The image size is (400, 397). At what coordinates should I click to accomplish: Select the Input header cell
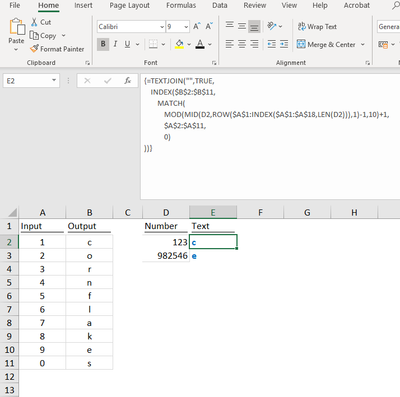(42, 226)
